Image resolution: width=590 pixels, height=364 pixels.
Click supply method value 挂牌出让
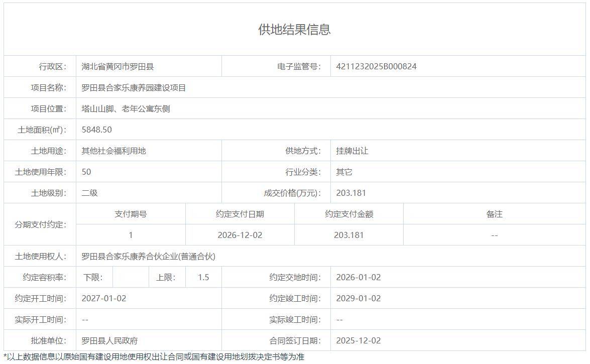coord(352,151)
